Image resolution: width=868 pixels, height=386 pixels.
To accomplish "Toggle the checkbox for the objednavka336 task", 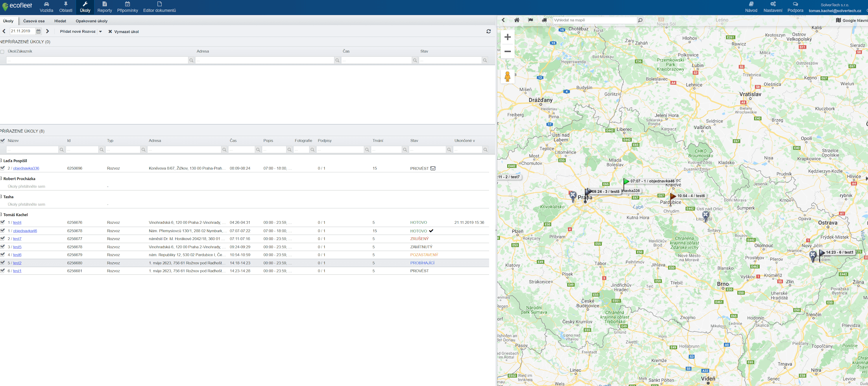I will [3, 168].
